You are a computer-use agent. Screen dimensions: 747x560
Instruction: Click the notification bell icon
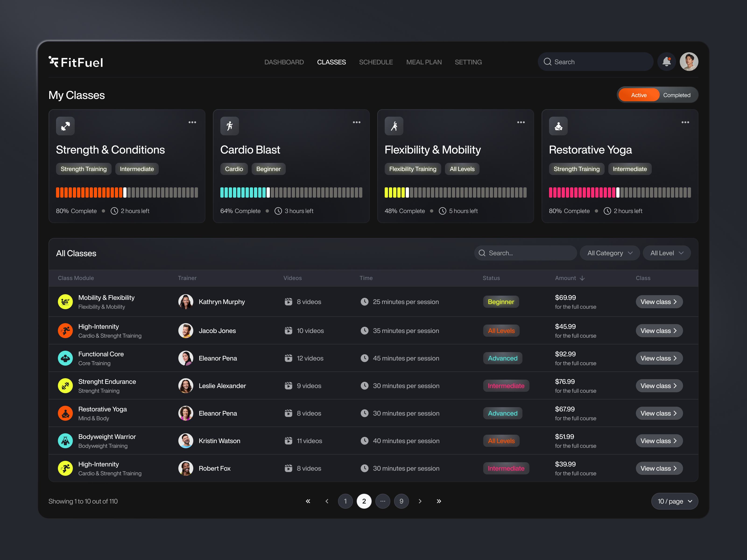click(x=666, y=62)
